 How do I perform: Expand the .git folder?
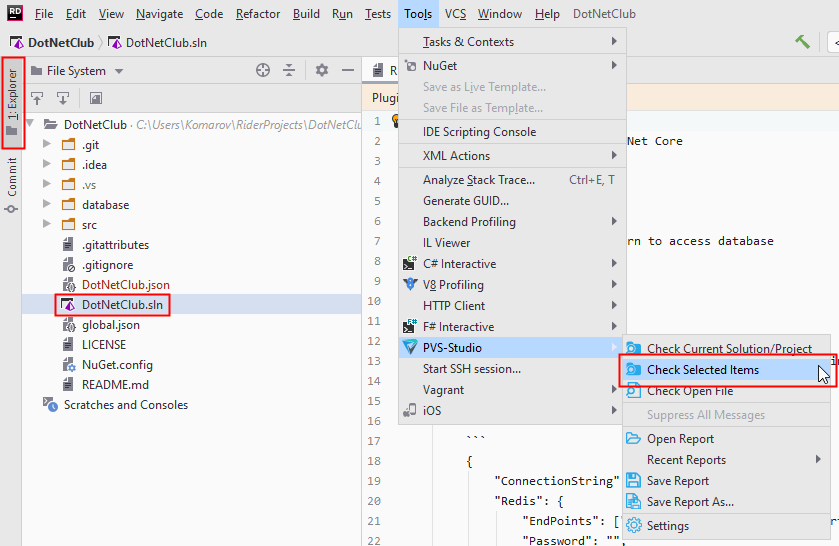tap(46, 145)
